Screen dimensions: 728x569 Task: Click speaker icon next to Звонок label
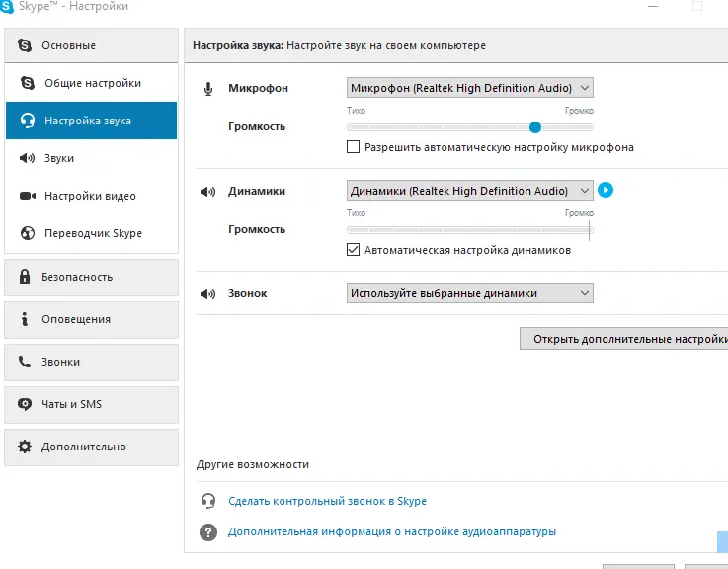tap(207, 294)
